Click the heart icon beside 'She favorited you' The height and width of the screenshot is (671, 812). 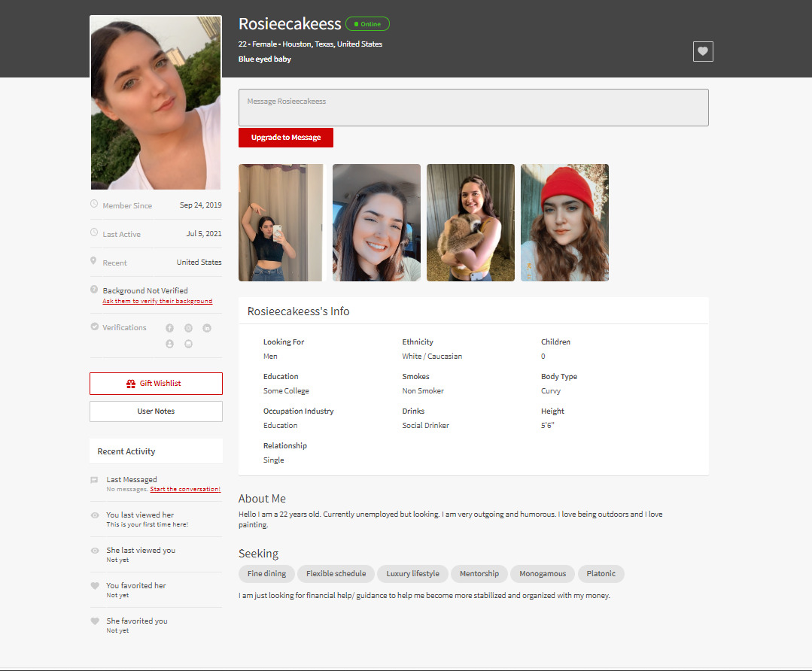point(95,621)
